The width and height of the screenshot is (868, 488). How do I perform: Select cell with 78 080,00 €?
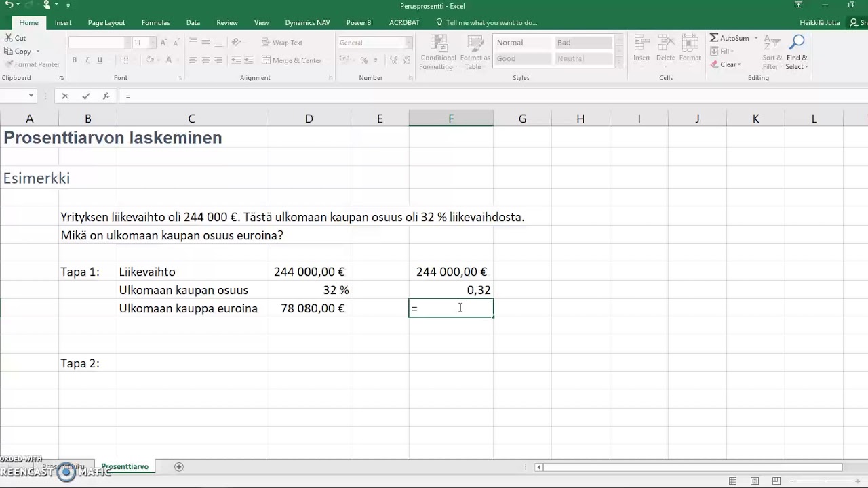tap(309, 308)
